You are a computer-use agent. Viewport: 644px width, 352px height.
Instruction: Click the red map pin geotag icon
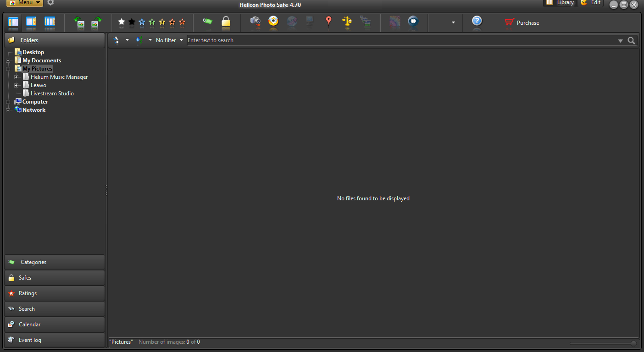tap(328, 21)
